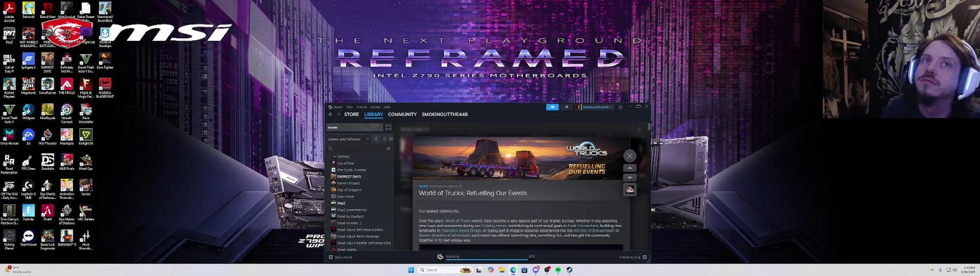Click Add a Game button

(x=340, y=257)
